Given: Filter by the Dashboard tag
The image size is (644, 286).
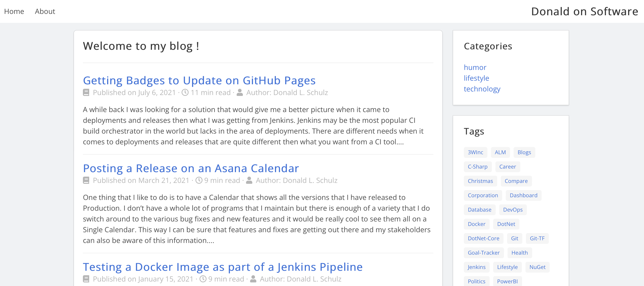Looking at the screenshot, I should click(523, 195).
